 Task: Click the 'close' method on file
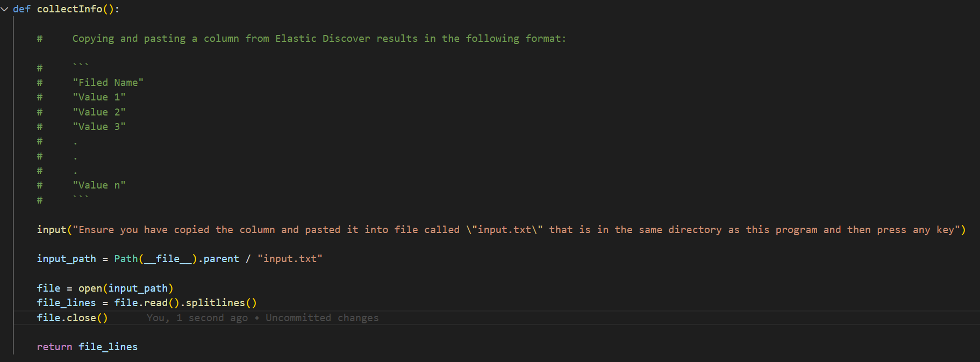(x=81, y=318)
